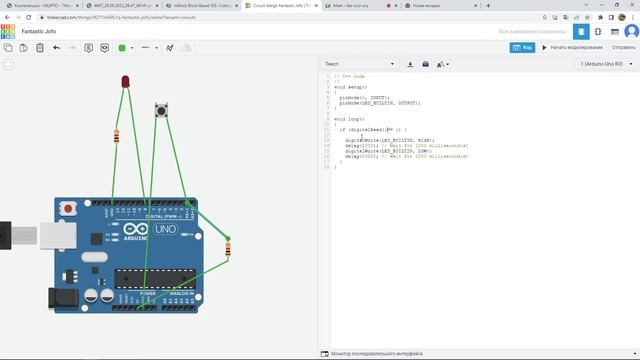This screenshot has height=360, width=640.
Task: Bookmark this page with the star icon
Action: click(x=587, y=18)
